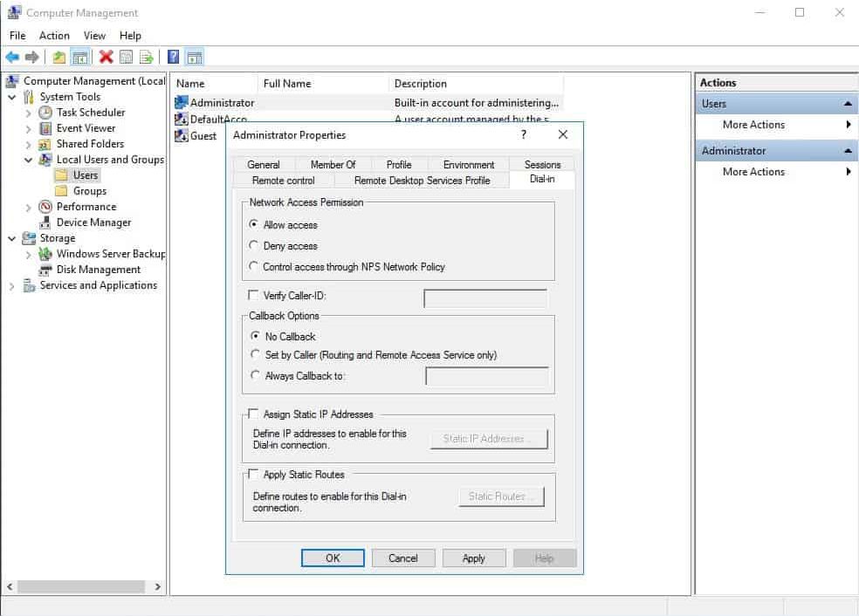
Task: Click the Device Manager icon
Action: 45,222
